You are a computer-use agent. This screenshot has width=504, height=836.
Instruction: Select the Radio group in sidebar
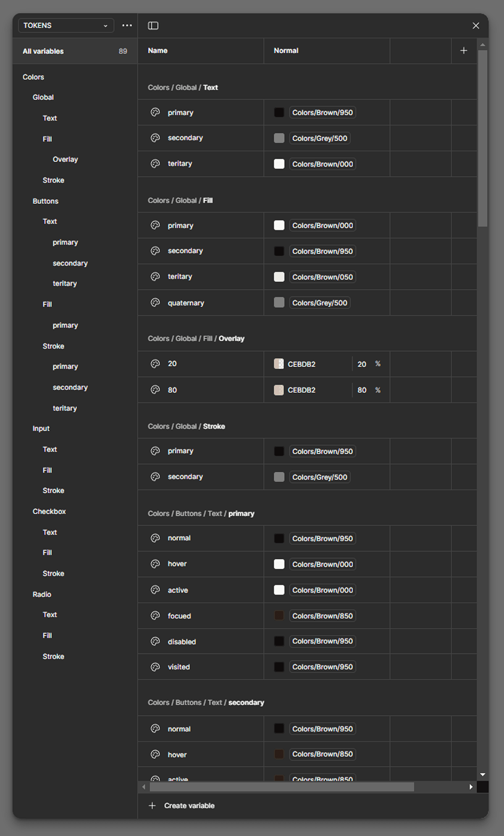pos(42,594)
